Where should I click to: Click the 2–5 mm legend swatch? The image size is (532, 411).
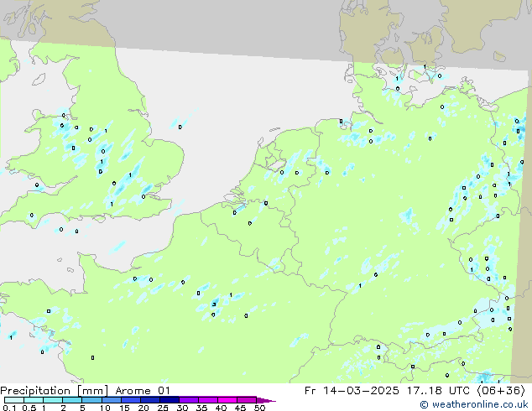tap(72, 400)
